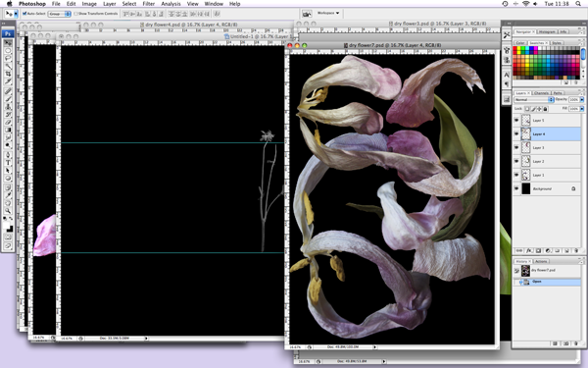The image size is (588, 368).
Task: Create new snapshot in History panel
Action: [x=565, y=343]
